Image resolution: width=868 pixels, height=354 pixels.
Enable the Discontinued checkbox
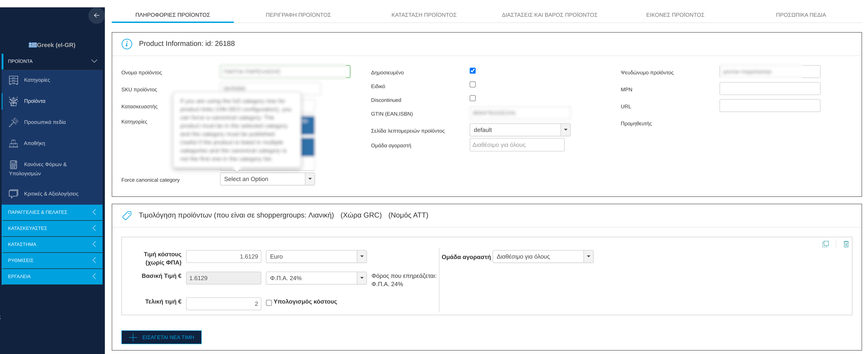472,98
